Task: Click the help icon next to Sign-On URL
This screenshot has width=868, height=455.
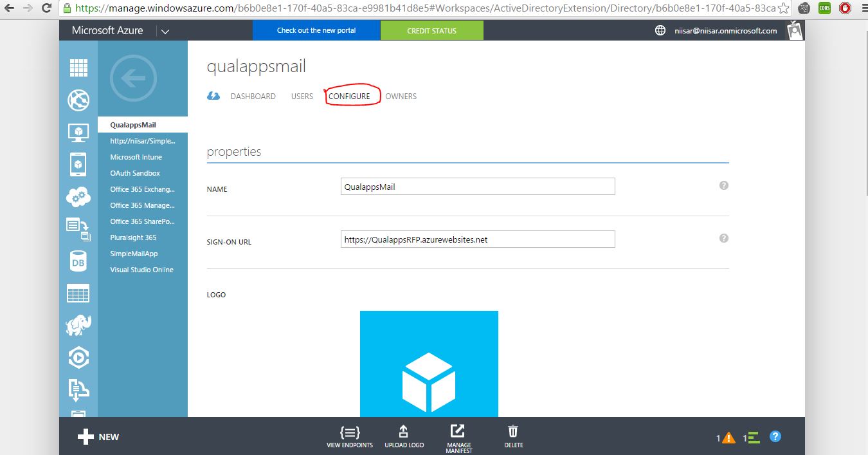Action: 723,238
